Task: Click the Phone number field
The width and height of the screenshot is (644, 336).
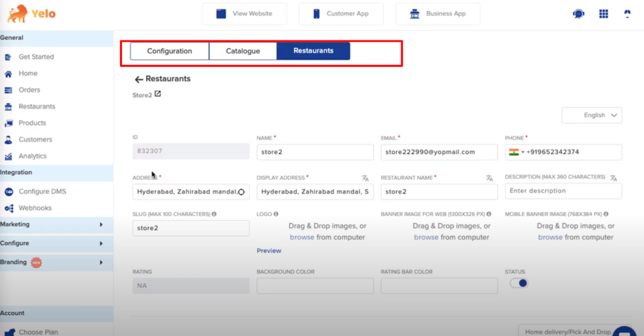Action: (x=563, y=152)
